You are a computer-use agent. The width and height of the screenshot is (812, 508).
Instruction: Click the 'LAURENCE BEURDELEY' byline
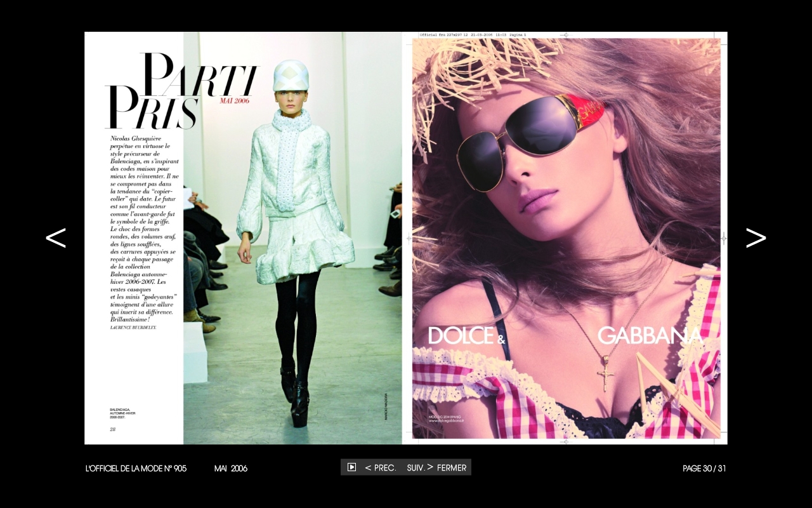pos(133,328)
